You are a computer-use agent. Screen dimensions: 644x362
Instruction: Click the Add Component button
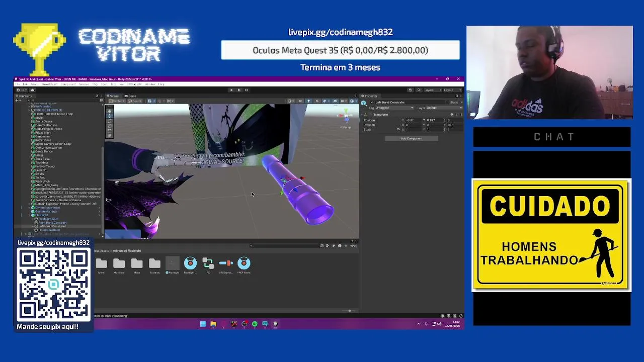pyautogui.click(x=412, y=138)
